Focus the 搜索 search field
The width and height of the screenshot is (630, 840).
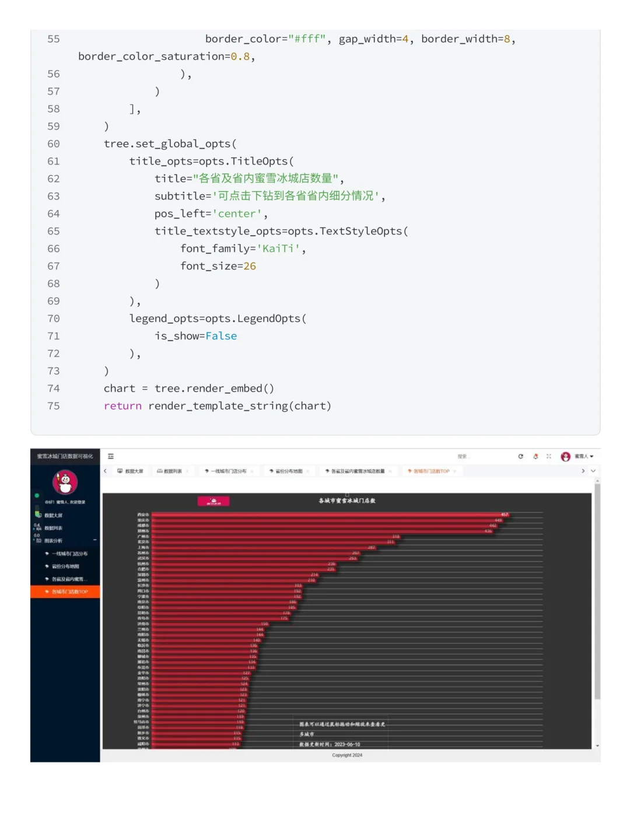pos(463,456)
